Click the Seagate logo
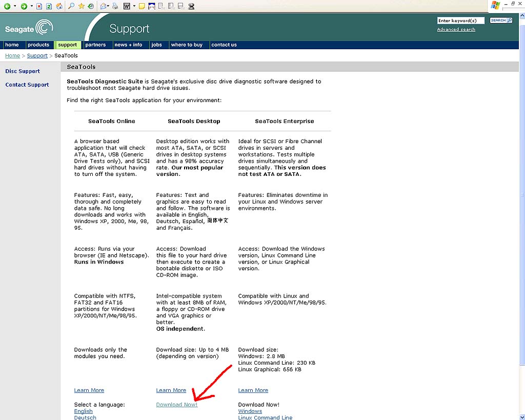 point(29,28)
